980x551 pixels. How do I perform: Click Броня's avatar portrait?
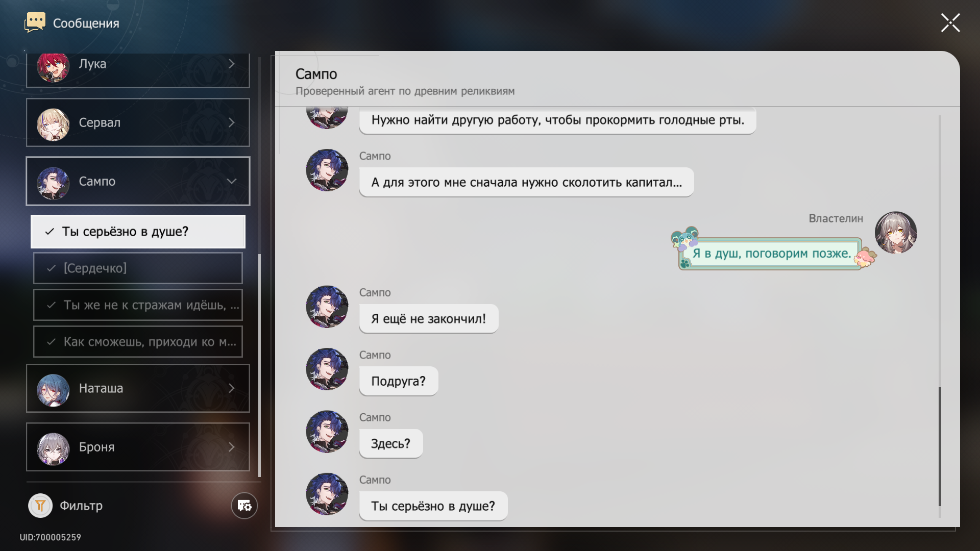(x=53, y=449)
